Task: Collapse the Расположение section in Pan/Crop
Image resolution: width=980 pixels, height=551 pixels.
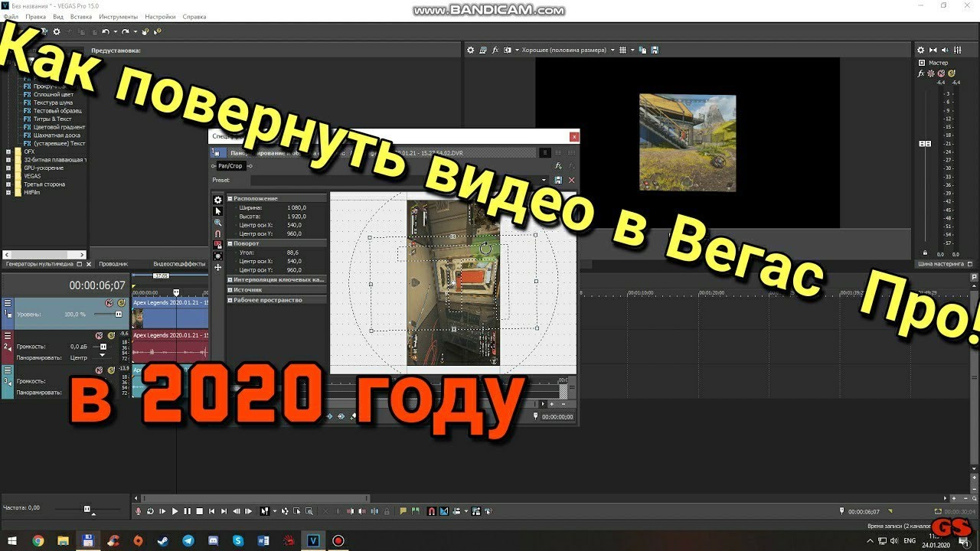Action: pyautogui.click(x=230, y=199)
